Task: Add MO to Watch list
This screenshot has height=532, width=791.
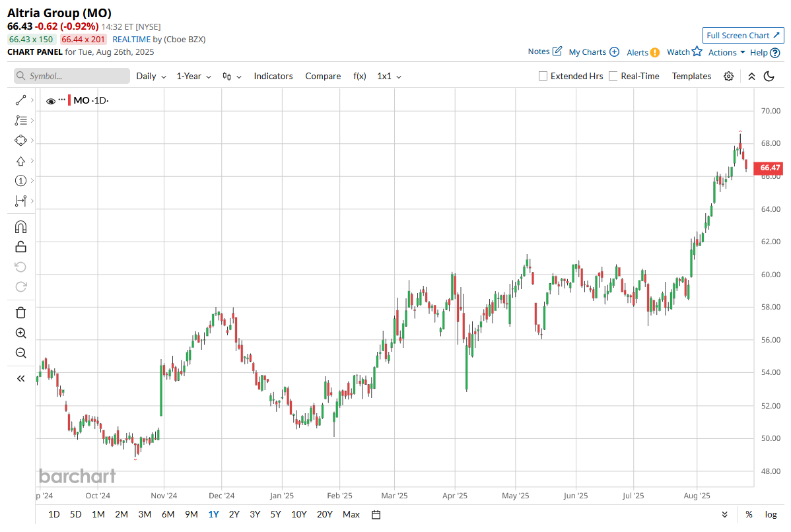Action: click(x=685, y=51)
